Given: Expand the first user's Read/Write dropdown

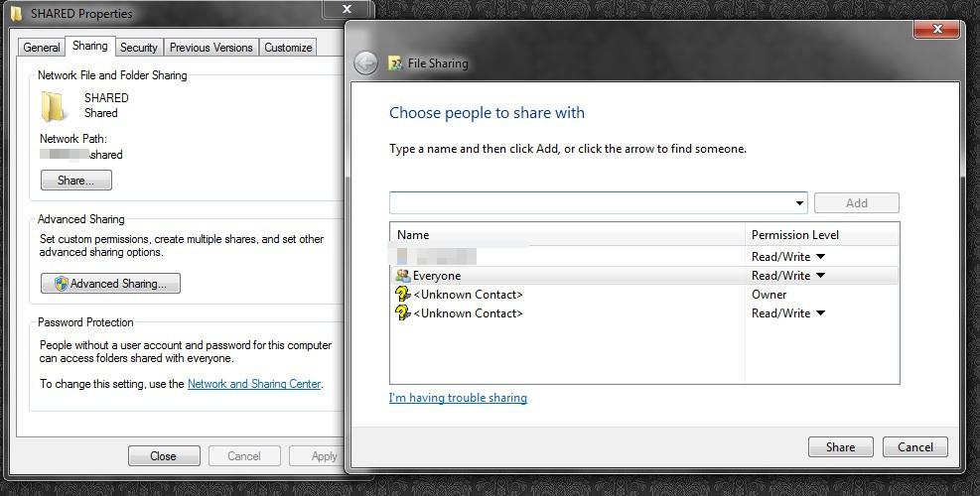Looking at the screenshot, I should click(820, 257).
